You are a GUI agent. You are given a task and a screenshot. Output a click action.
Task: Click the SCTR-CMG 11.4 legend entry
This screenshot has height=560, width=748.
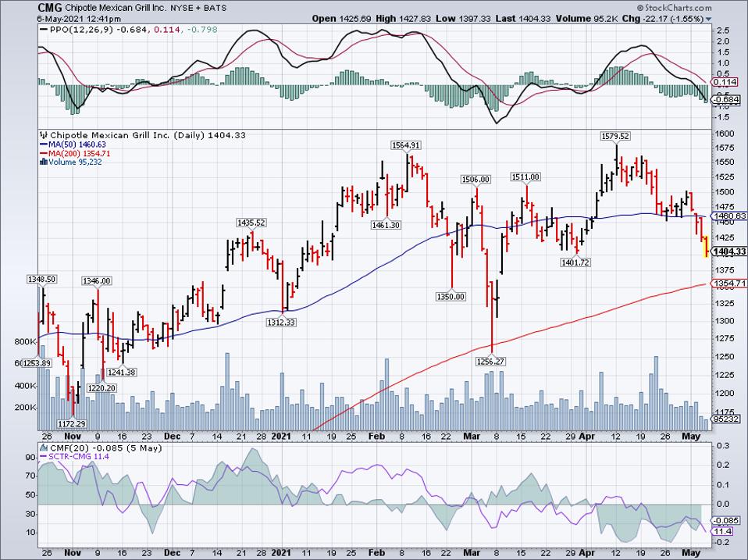tap(79, 457)
